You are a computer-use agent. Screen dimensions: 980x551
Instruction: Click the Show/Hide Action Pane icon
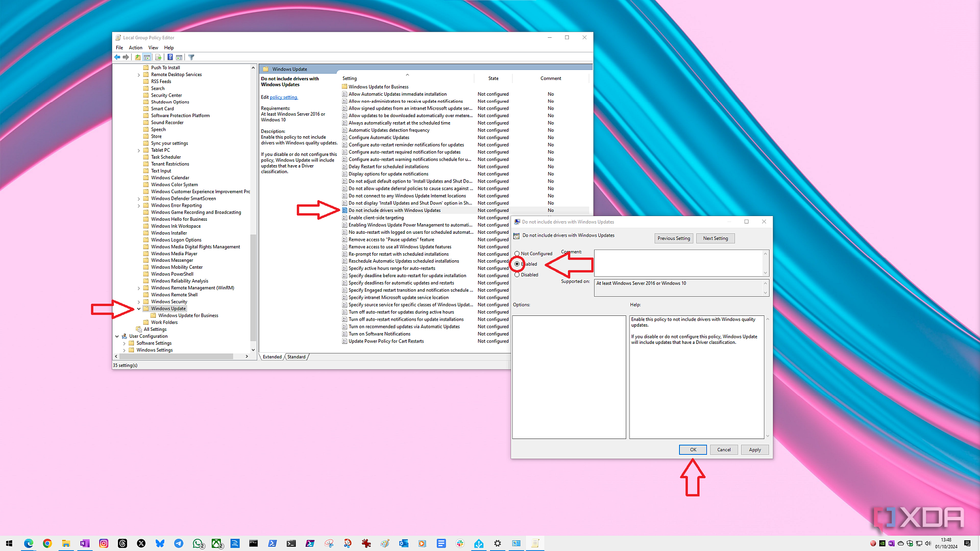180,57
